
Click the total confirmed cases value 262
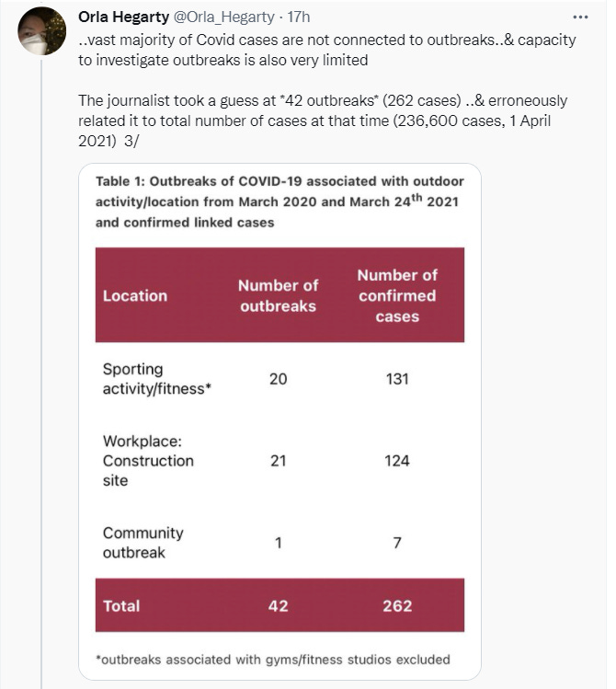397,605
